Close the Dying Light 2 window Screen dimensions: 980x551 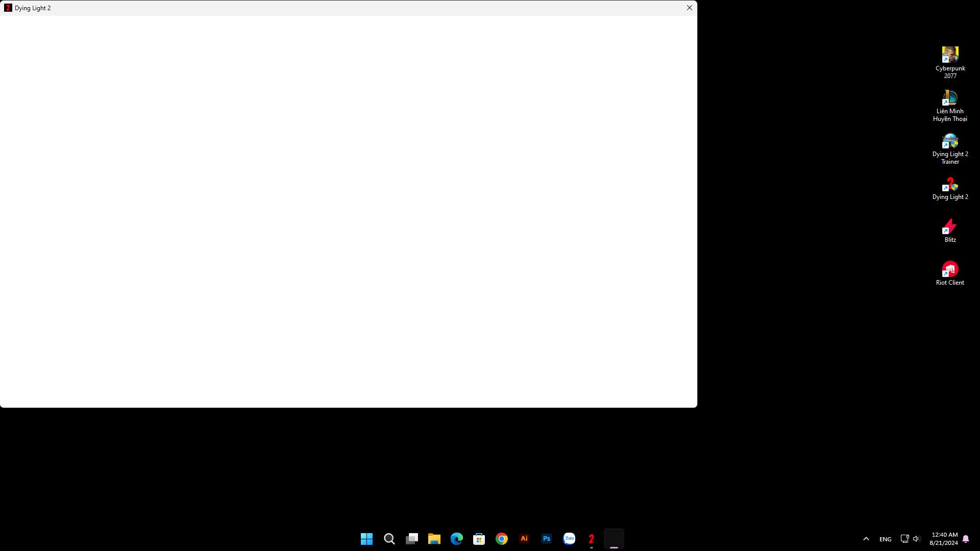tap(689, 8)
